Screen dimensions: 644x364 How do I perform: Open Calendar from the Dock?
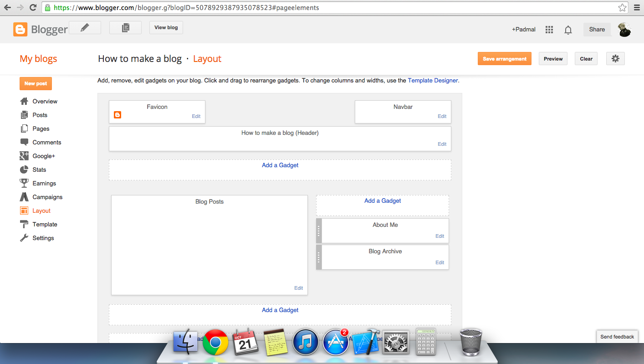(245, 342)
